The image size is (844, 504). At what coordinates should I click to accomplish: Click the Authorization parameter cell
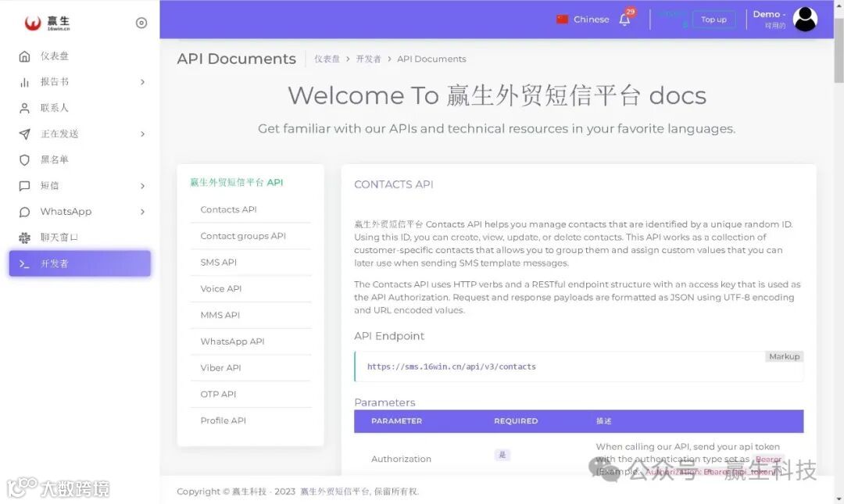(401, 459)
